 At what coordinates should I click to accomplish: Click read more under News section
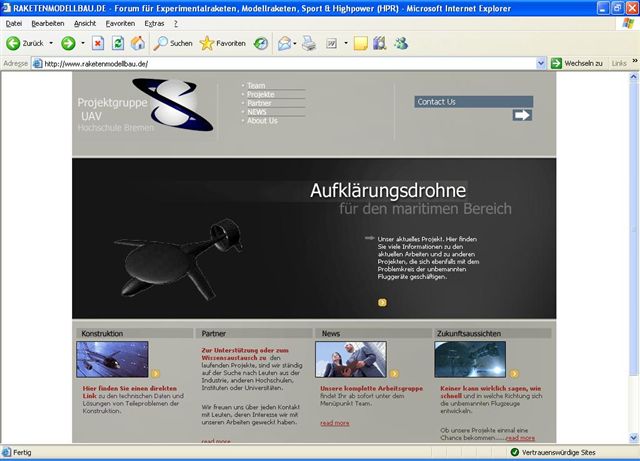coord(334,423)
